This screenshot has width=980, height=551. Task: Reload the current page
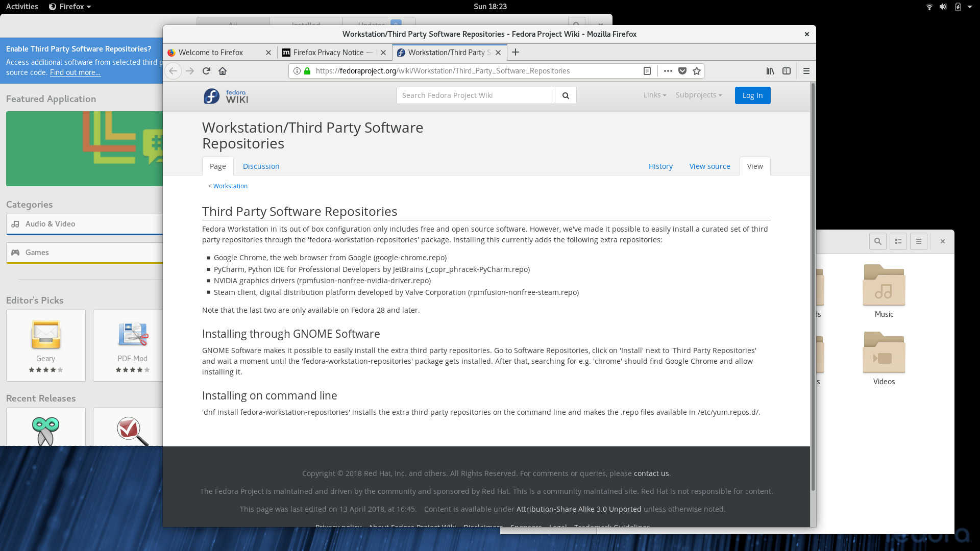coord(206,71)
